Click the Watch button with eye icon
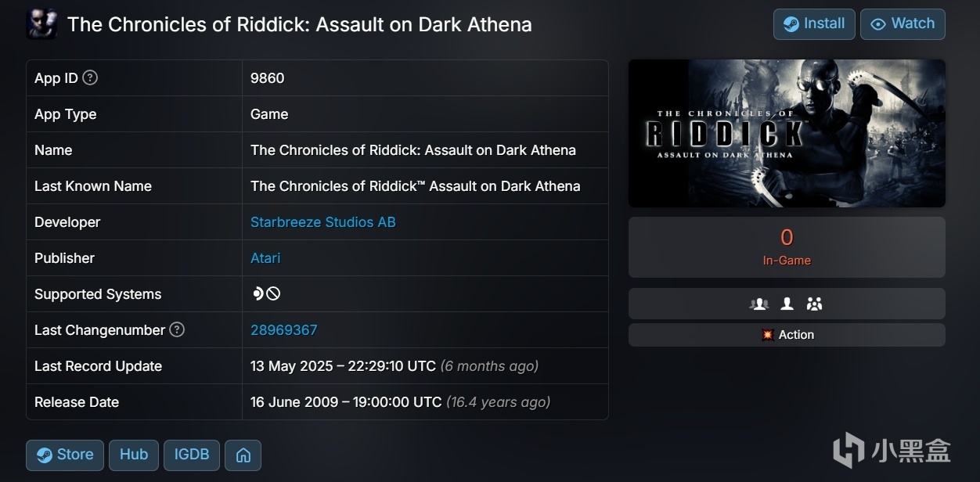This screenshot has height=482, width=980. pos(902,24)
